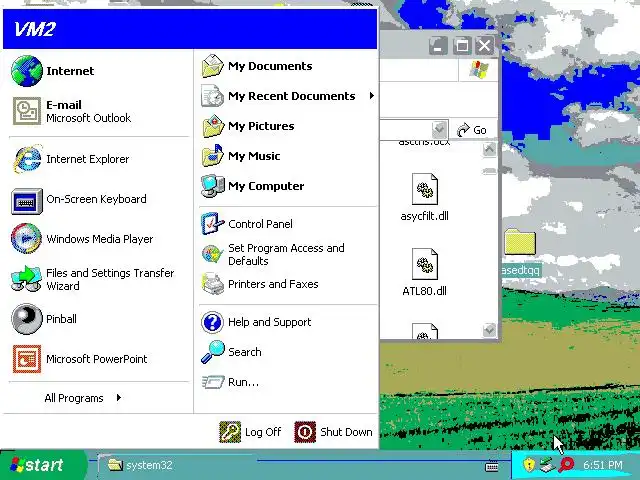Select the yellow folder on the desktop

click(x=520, y=242)
